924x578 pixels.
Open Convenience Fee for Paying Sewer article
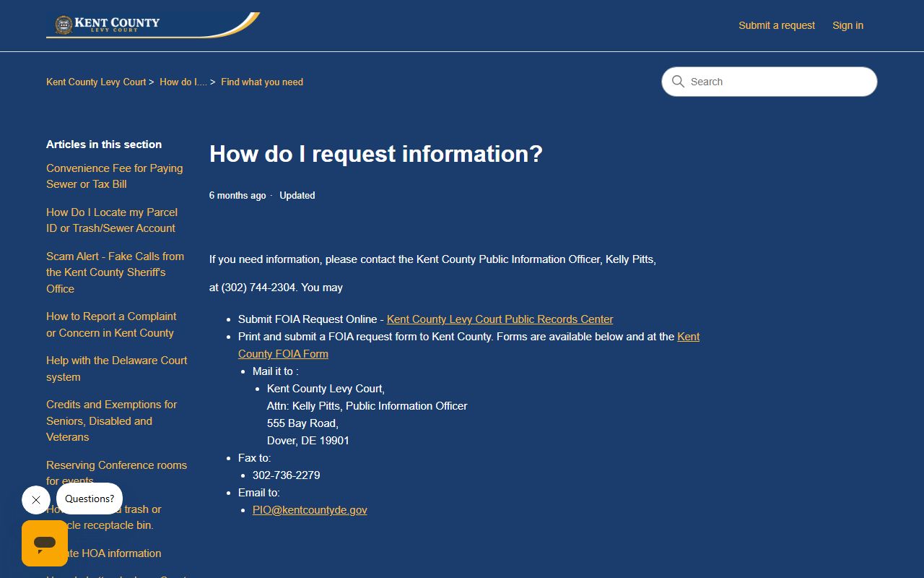(115, 176)
